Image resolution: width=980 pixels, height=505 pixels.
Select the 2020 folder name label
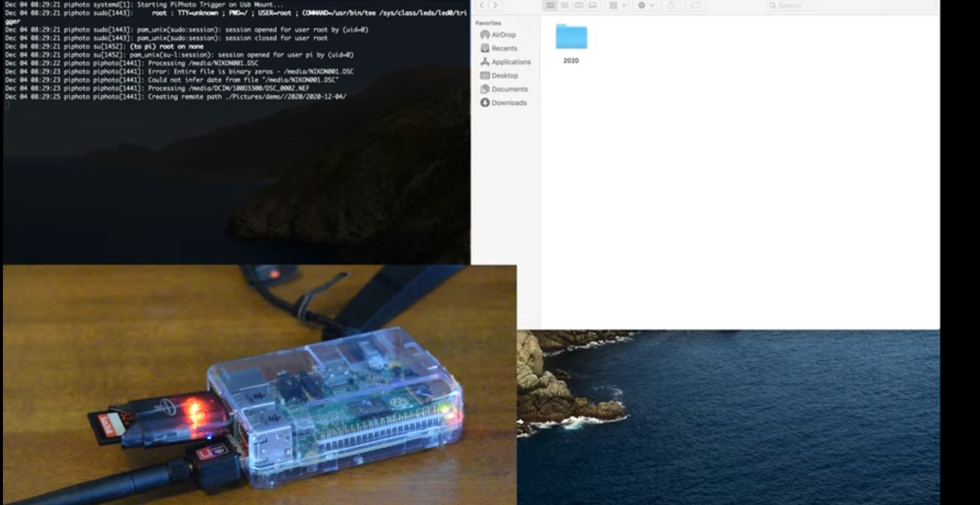click(x=570, y=61)
